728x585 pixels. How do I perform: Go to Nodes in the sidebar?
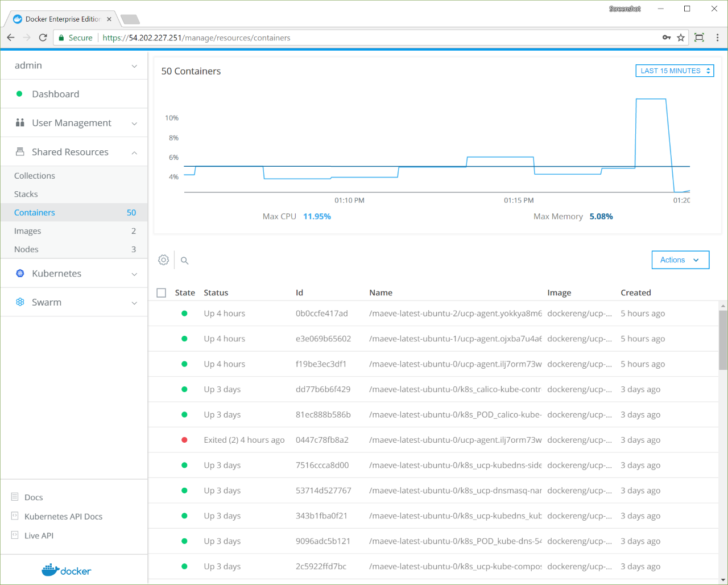[x=27, y=249]
